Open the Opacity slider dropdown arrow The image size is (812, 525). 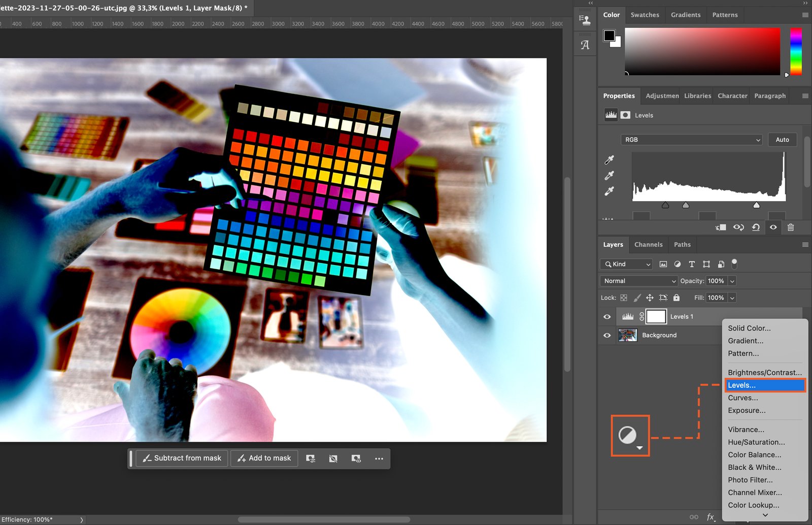tap(732, 281)
